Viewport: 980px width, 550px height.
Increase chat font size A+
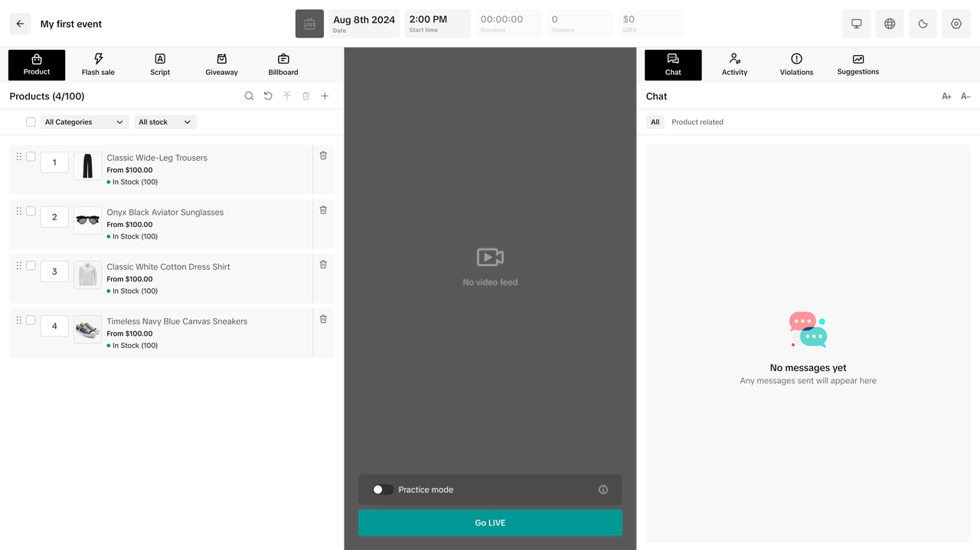coord(947,96)
